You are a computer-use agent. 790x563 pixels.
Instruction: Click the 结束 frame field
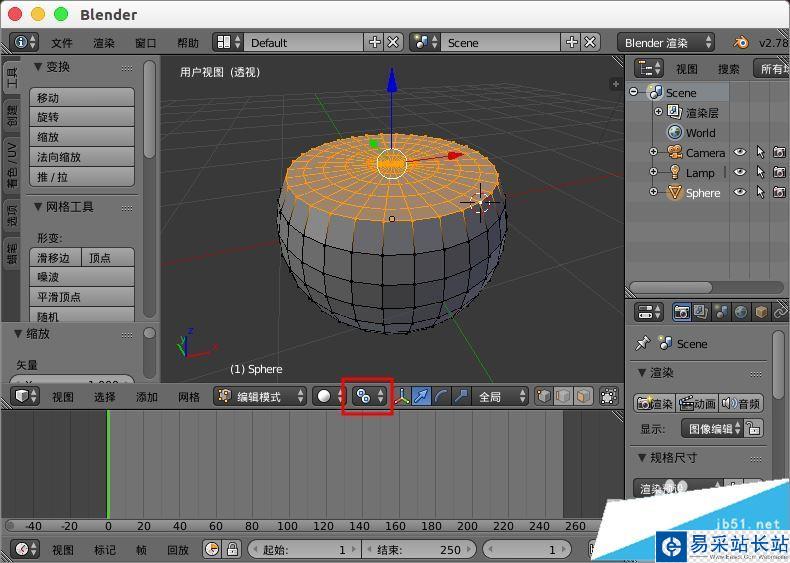point(419,549)
